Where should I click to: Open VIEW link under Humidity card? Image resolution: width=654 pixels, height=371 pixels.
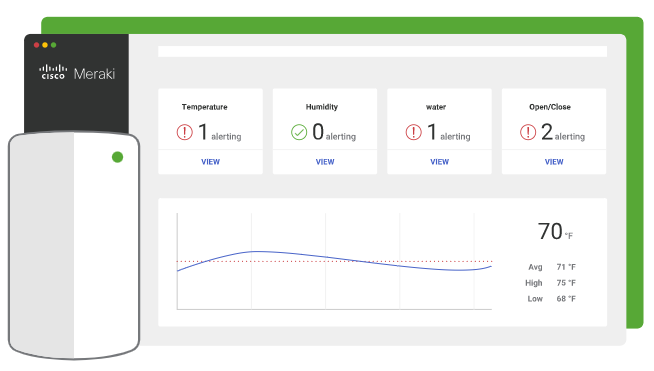(325, 162)
